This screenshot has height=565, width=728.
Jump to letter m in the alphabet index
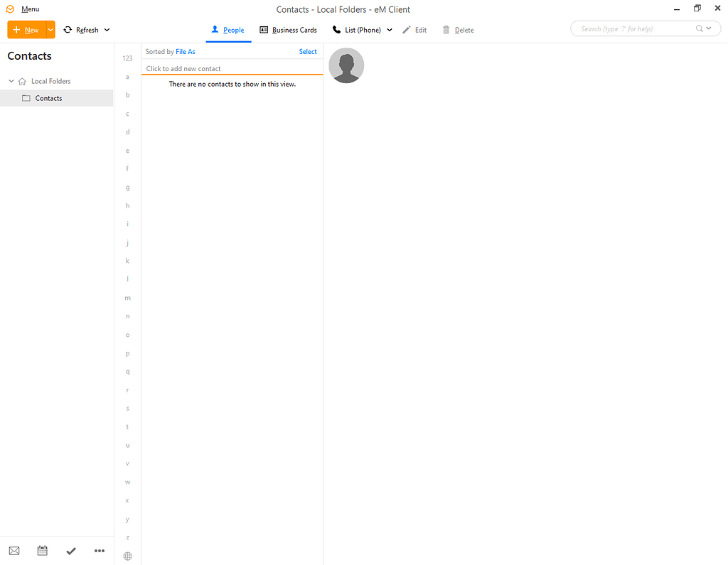pyautogui.click(x=127, y=298)
